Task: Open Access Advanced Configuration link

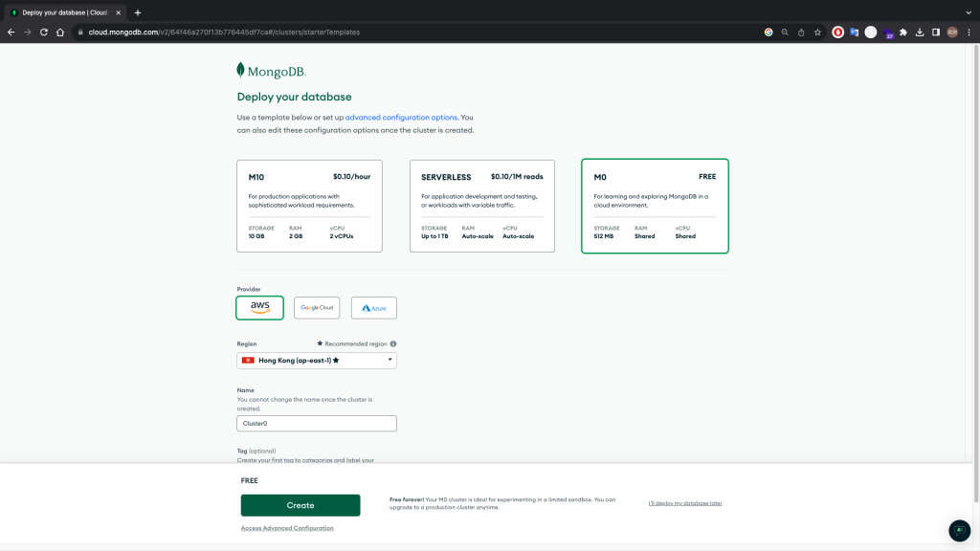Action: (x=287, y=528)
